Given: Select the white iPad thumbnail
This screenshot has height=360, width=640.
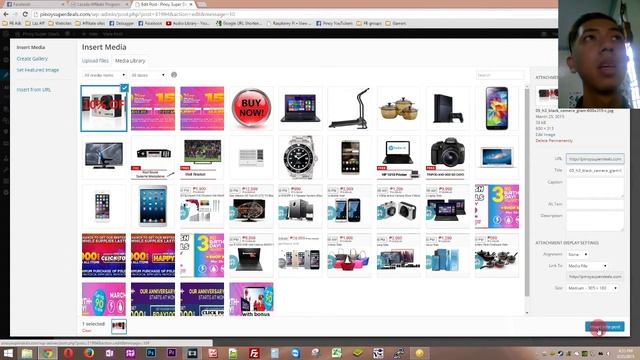Looking at the screenshot, I should pyautogui.click(x=153, y=206).
